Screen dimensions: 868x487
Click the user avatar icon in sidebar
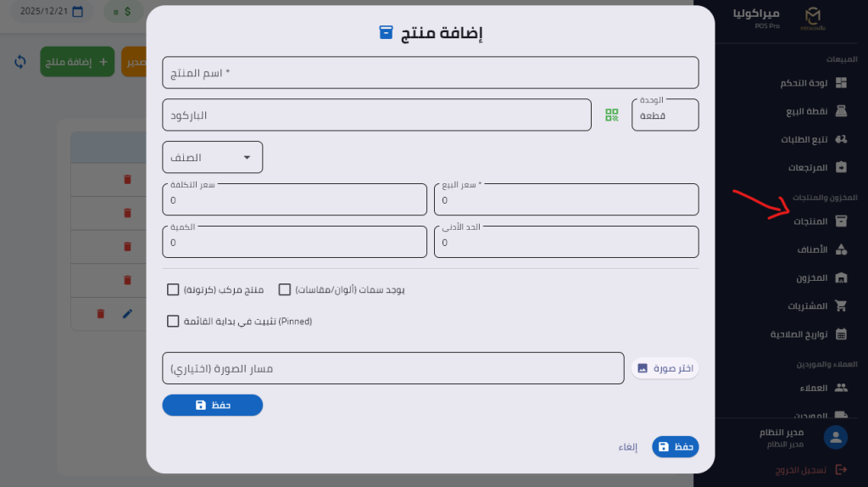click(836, 437)
